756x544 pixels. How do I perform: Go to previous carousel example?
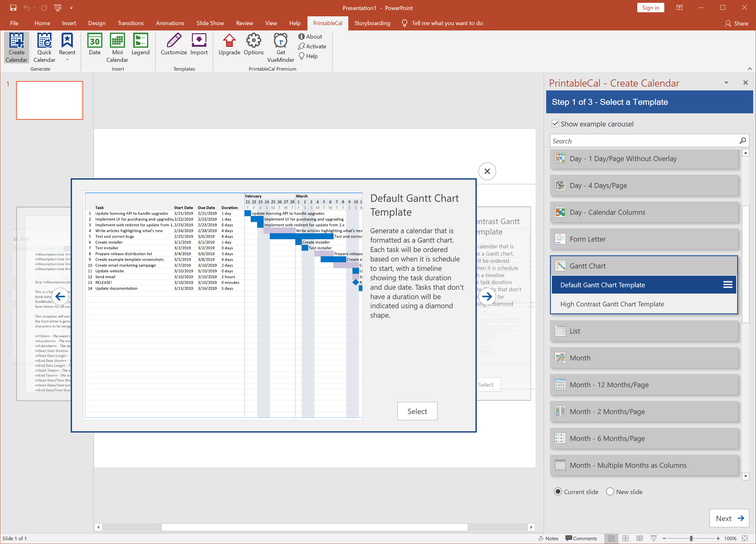[x=60, y=296]
